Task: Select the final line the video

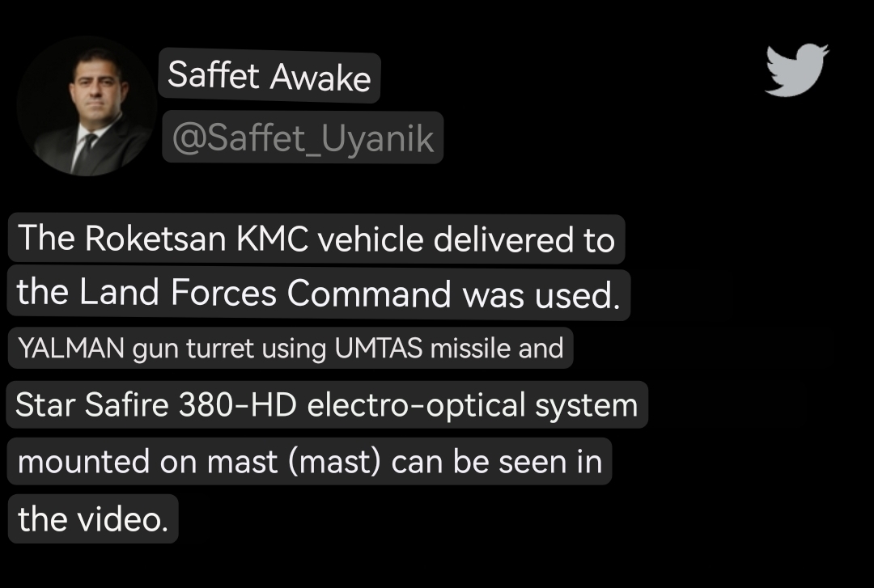Action: (x=93, y=518)
